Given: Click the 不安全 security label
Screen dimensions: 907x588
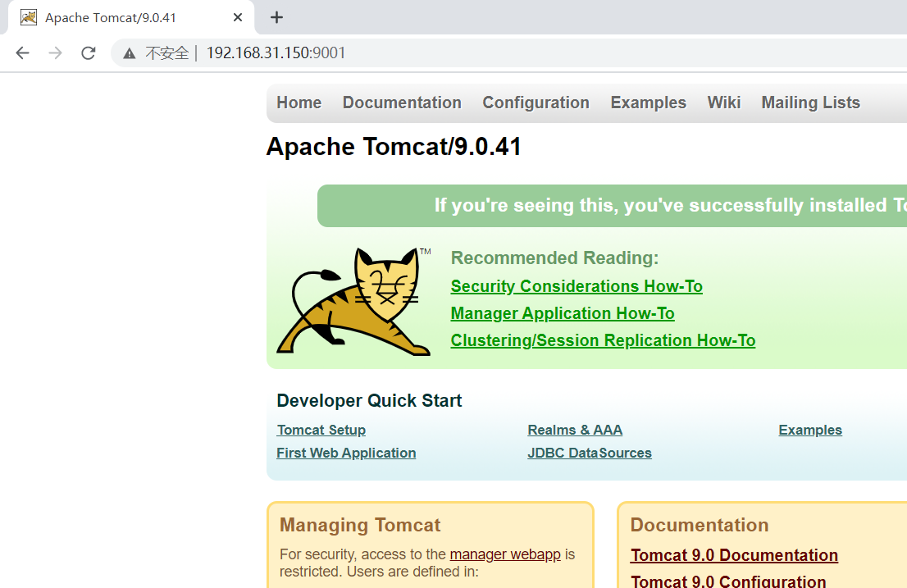Looking at the screenshot, I should pos(167,53).
